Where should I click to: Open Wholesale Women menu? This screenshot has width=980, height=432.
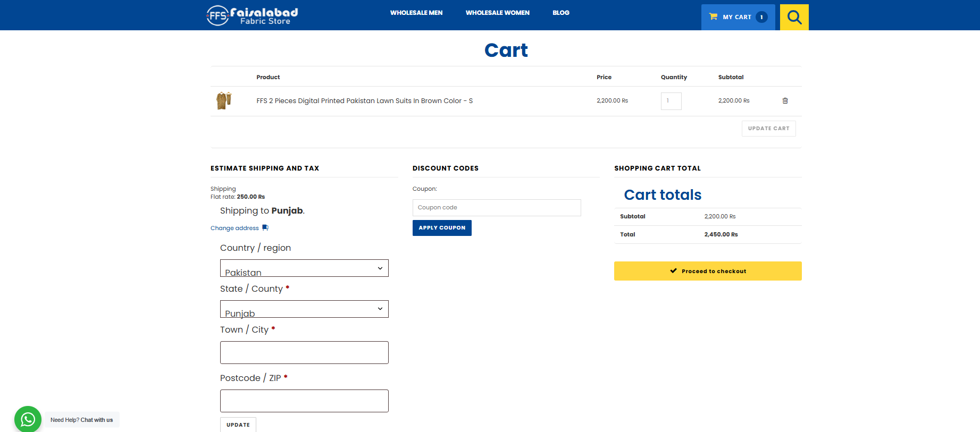click(x=497, y=13)
